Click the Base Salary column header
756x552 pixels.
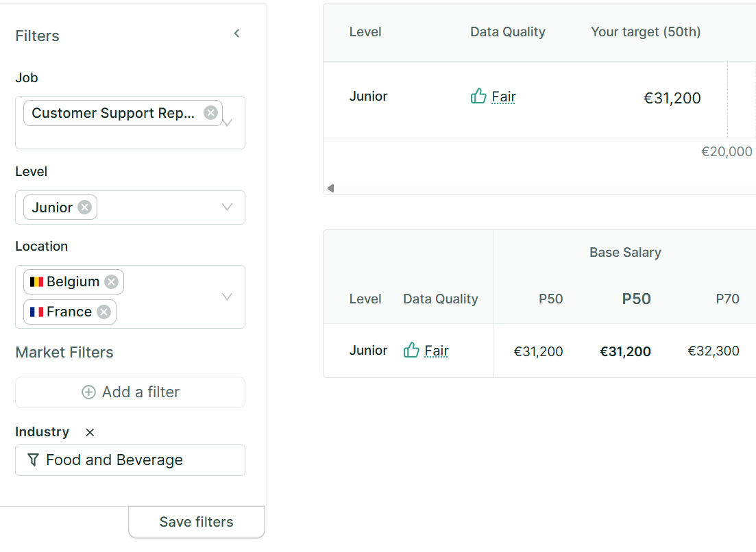[x=624, y=252]
